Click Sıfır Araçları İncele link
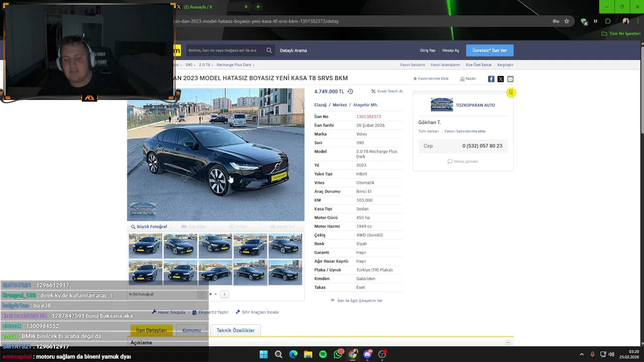644x362 pixels. coord(257,312)
